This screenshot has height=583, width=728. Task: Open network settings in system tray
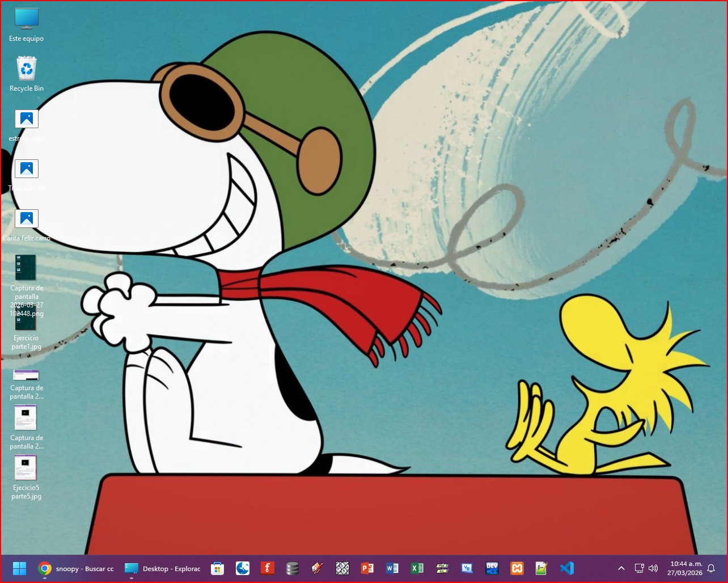[x=639, y=568]
